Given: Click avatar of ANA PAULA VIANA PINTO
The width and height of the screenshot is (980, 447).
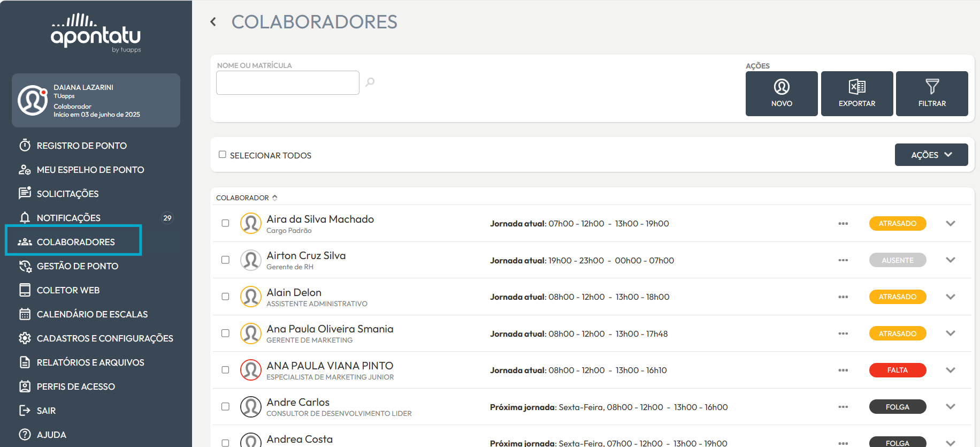Looking at the screenshot, I should 250,370.
